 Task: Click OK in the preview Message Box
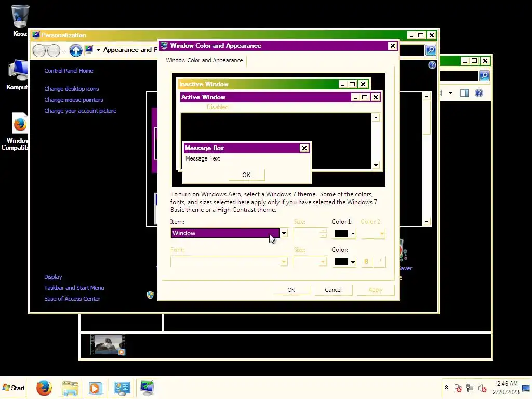click(246, 175)
